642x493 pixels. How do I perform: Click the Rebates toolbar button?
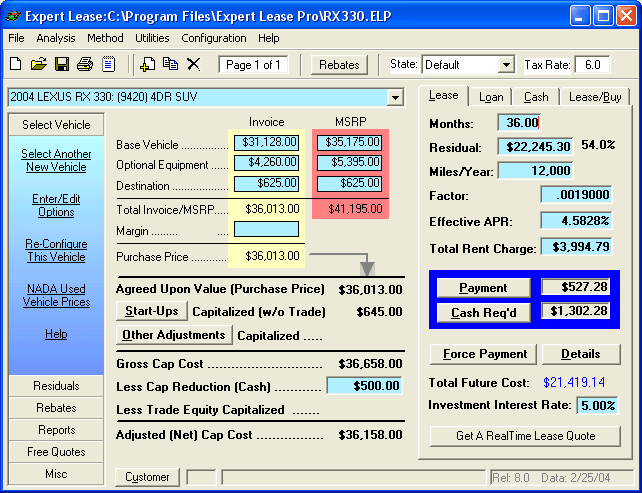click(339, 65)
